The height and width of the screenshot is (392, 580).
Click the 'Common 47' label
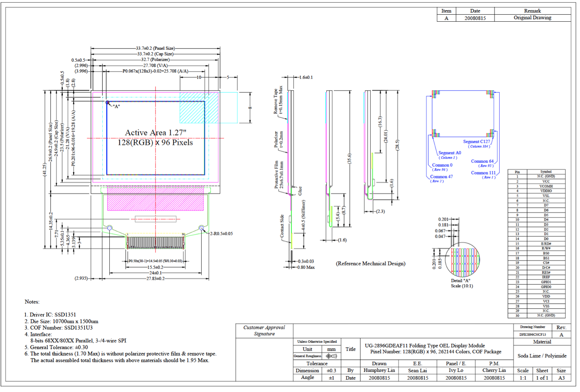click(442, 176)
